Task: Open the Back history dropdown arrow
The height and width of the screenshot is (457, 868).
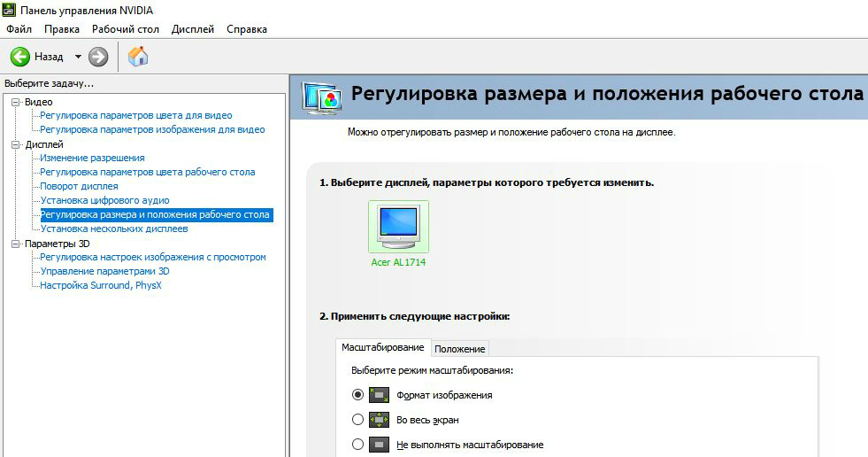Action: click(78, 57)
